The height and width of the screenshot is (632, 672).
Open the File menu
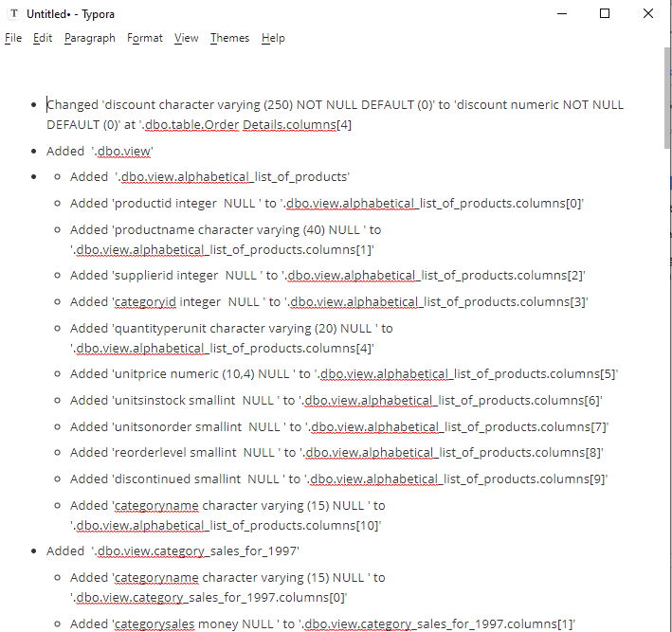click(x=13, y=38)
